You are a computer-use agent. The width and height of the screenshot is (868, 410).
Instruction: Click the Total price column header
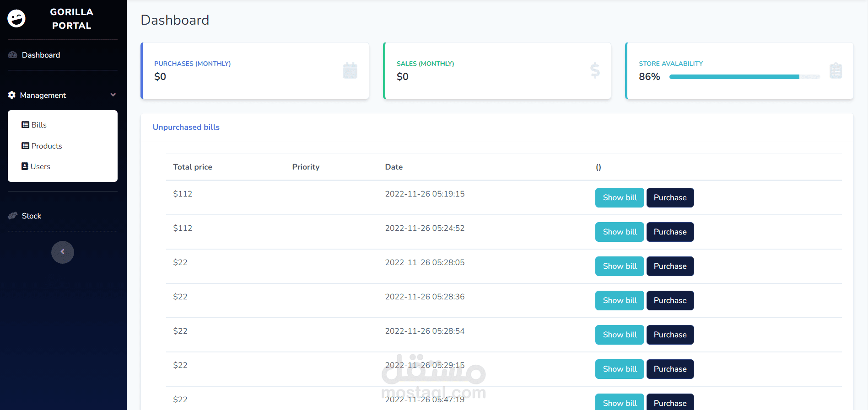pos(193,167)
